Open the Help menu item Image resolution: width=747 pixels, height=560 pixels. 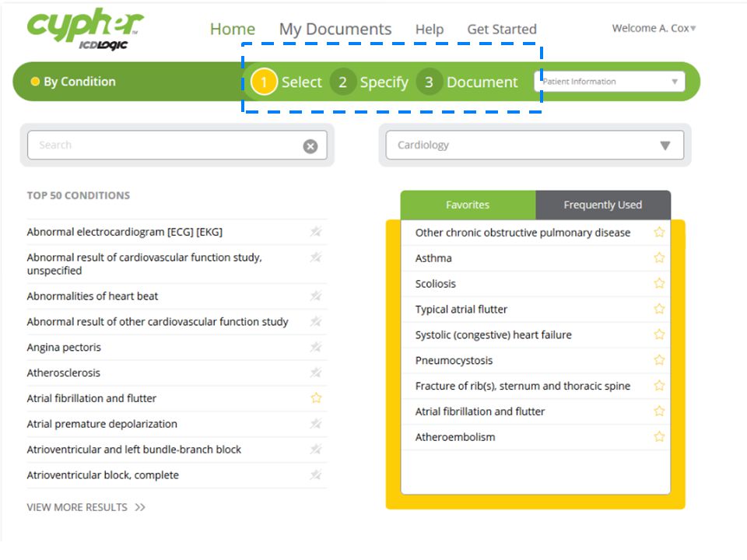[x=430, y=30]
